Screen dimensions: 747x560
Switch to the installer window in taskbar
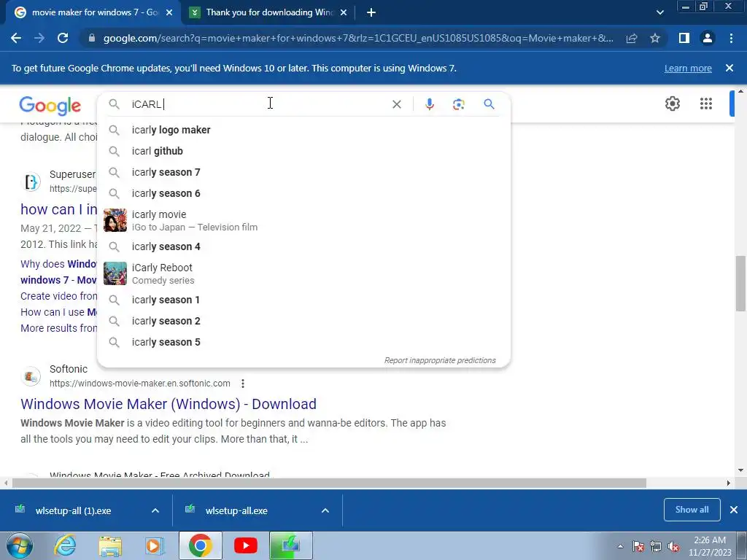tap(291, 545)
